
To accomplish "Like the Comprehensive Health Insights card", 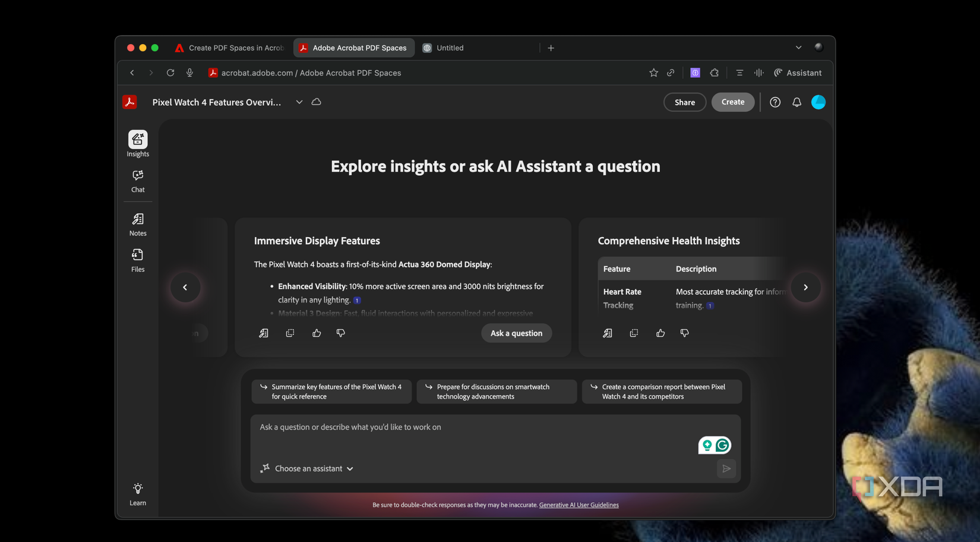I will click(660, 333).
